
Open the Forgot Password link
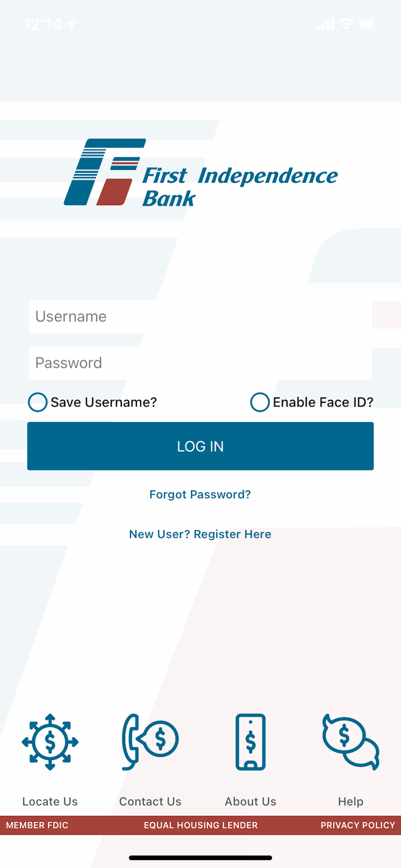pos(200,494)
